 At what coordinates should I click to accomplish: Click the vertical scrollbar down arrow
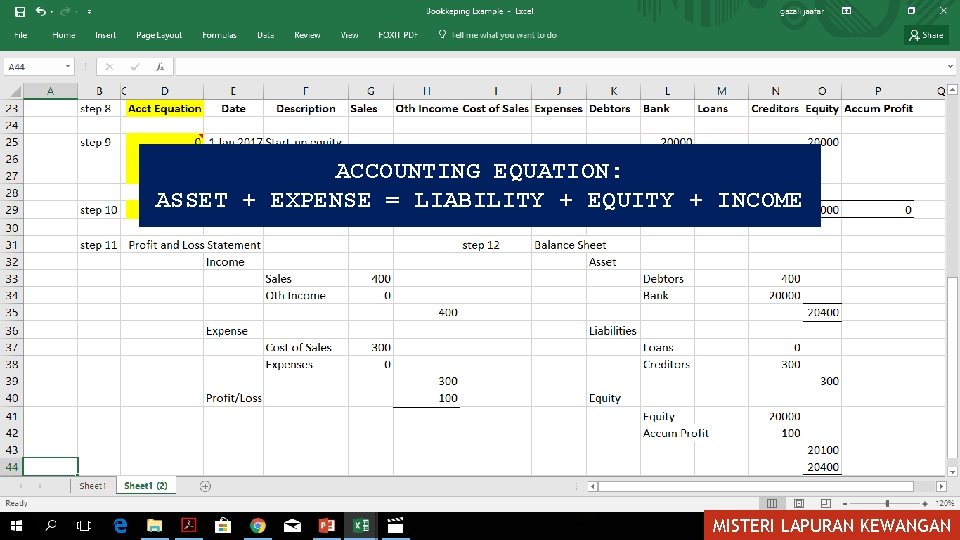click(952, 471)
